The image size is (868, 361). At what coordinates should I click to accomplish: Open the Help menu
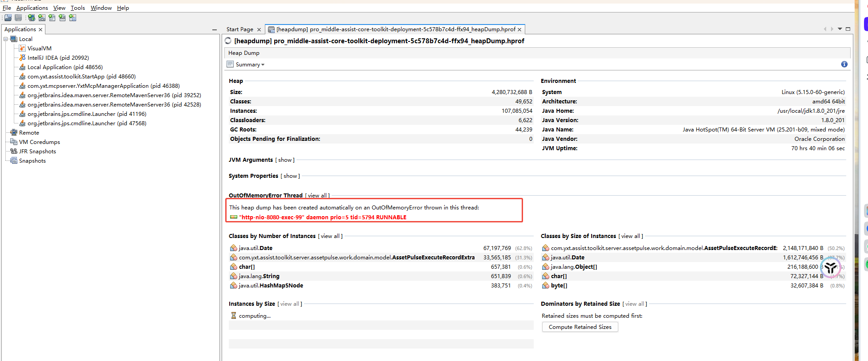(123, 8)
